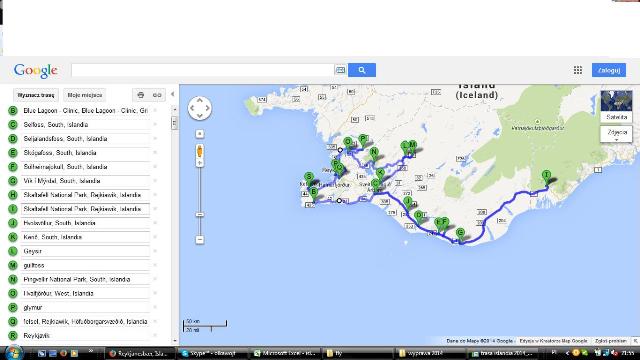Click the Vik i Mýrdal destination field
This screenshot has height=360, width=640.
pyautogui.click(x=86, y=181)
